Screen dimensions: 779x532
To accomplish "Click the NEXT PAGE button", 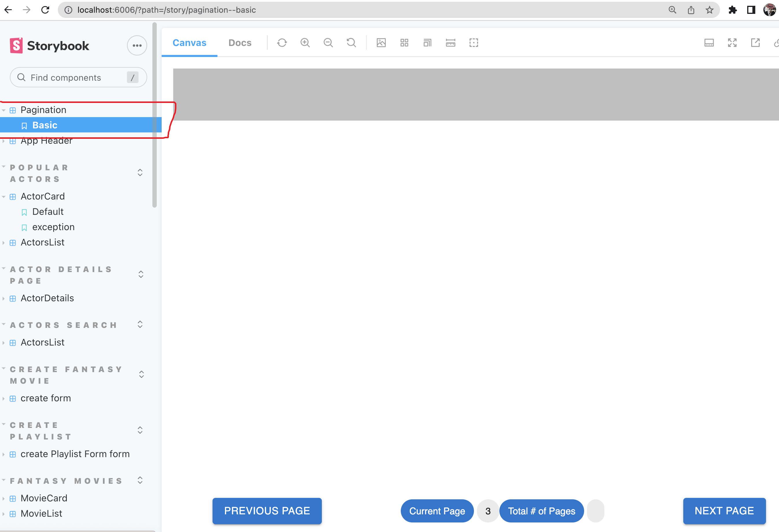I will [724, 511].
